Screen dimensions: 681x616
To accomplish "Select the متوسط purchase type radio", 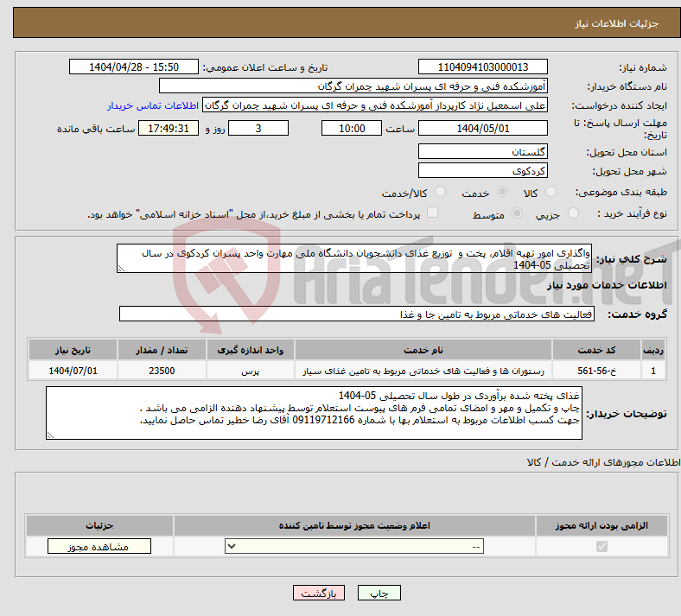I will click(x=518, y=213).
